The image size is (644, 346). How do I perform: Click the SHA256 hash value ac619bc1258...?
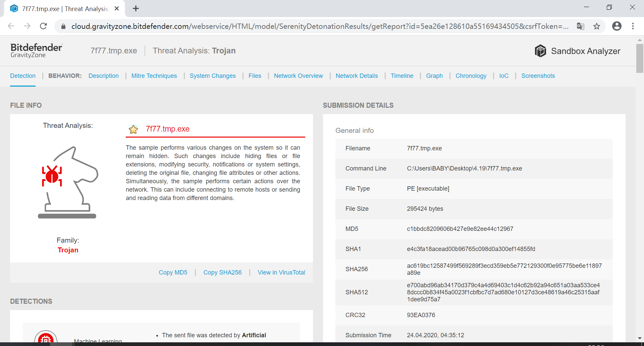pos(504,269)
